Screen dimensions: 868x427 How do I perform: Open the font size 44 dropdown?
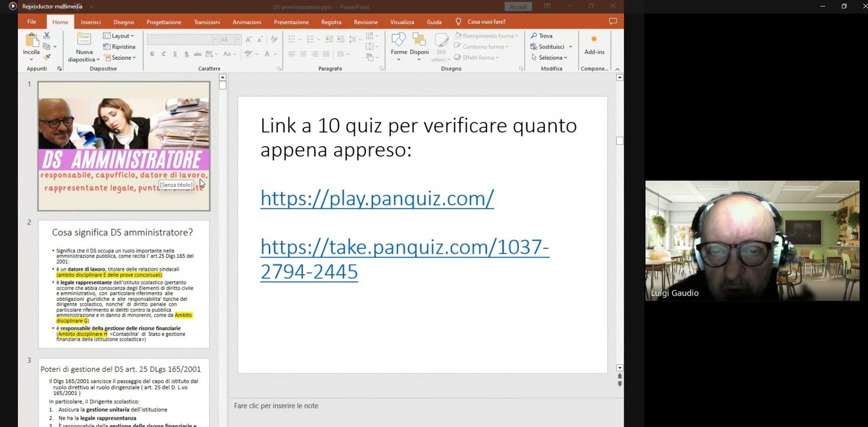(238, 40)
